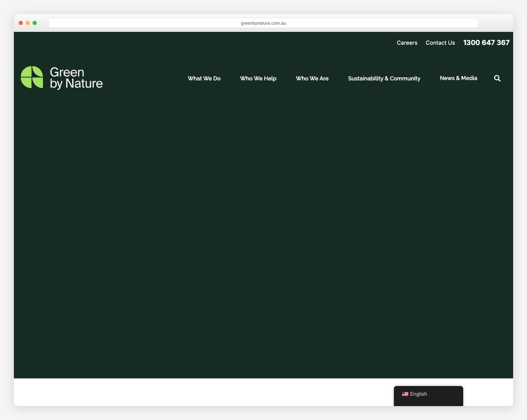Click the empty area below English option

click(428, 403)
